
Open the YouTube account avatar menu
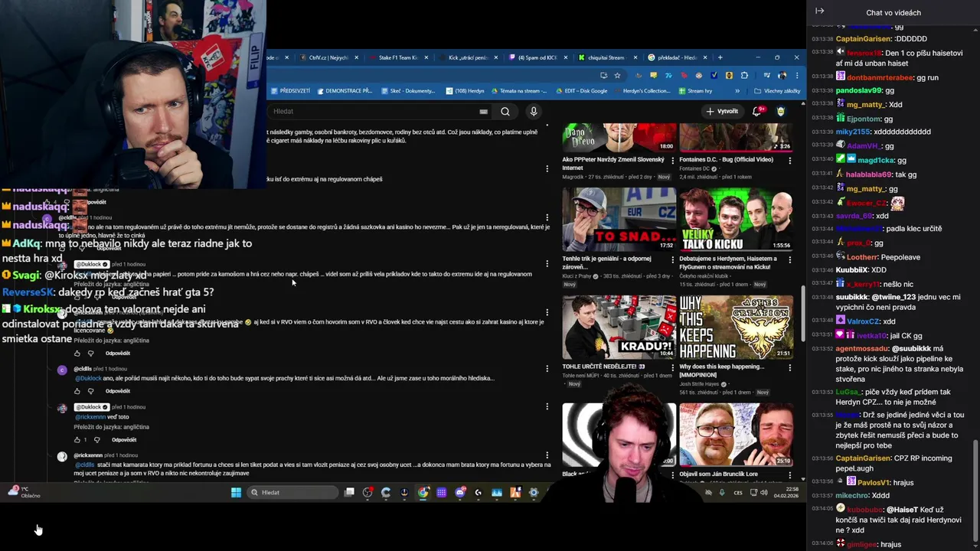coord(781,112)
